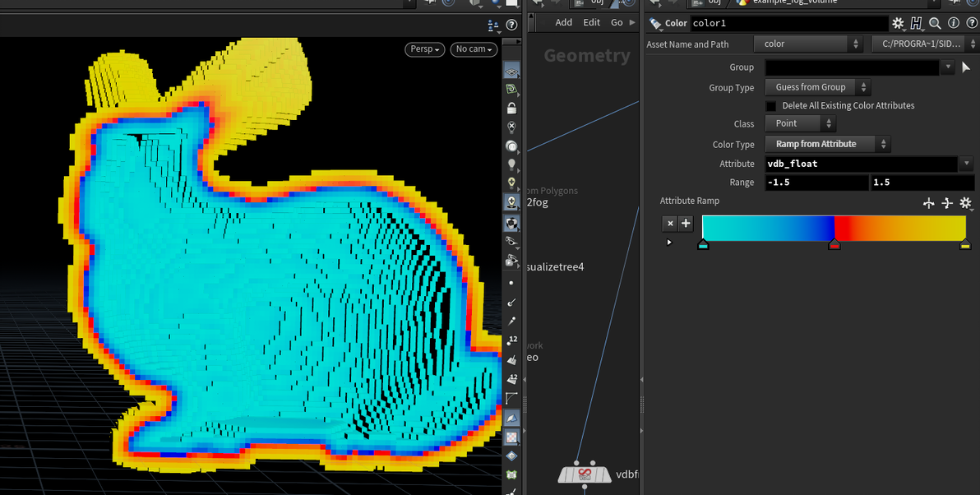Add a ramp point with plus button
The image size is (980, 495).
pos(686,223)
